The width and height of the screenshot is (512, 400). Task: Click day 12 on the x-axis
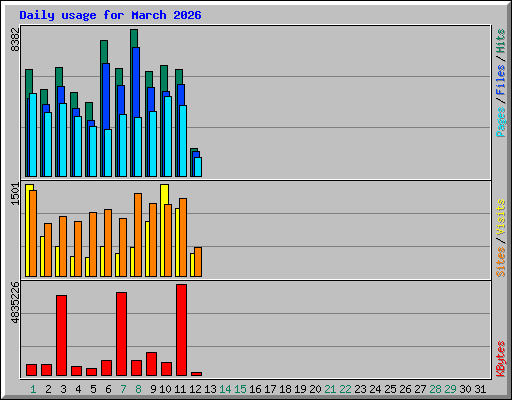click(x=195, y=389)
